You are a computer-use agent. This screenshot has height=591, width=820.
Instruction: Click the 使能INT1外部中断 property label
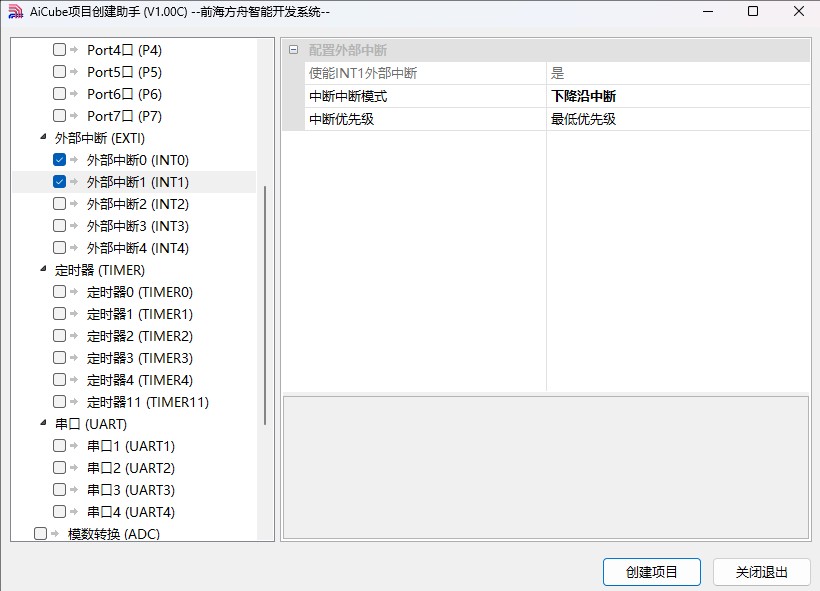pyautogui.click(x=363, y=73)
